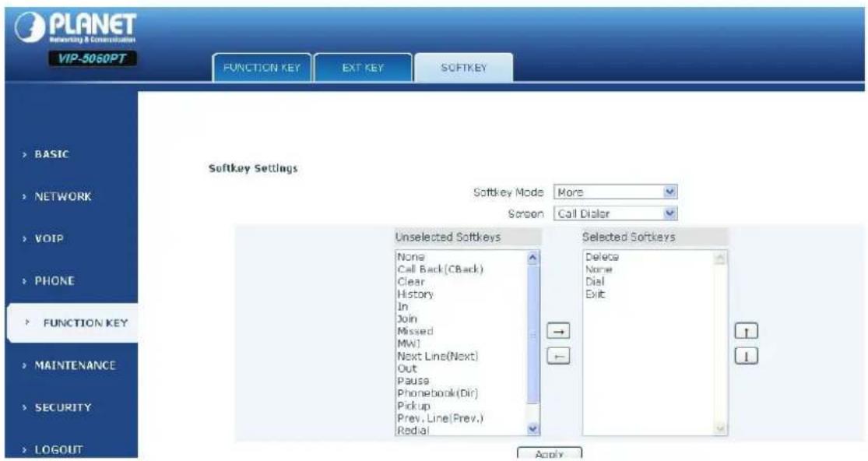Select Join softkey entry
The width and height of the screenshot is (868, 461).
pos(407,318)
